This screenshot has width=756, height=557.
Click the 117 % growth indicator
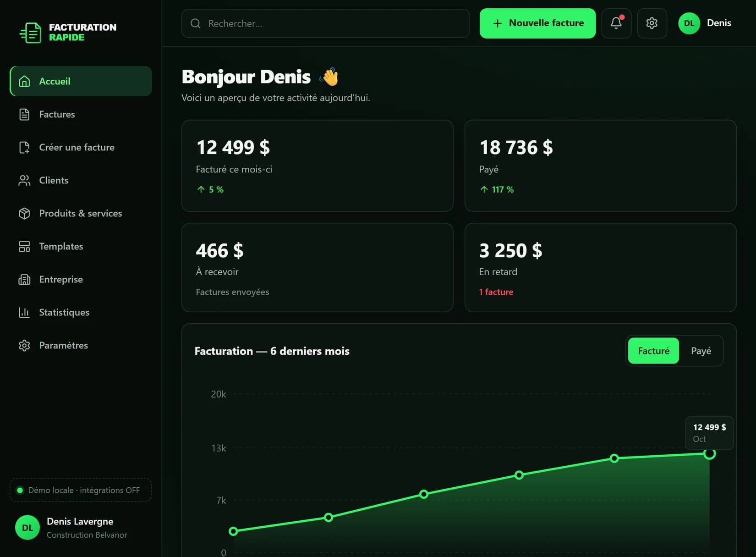[x=497, y=189]
